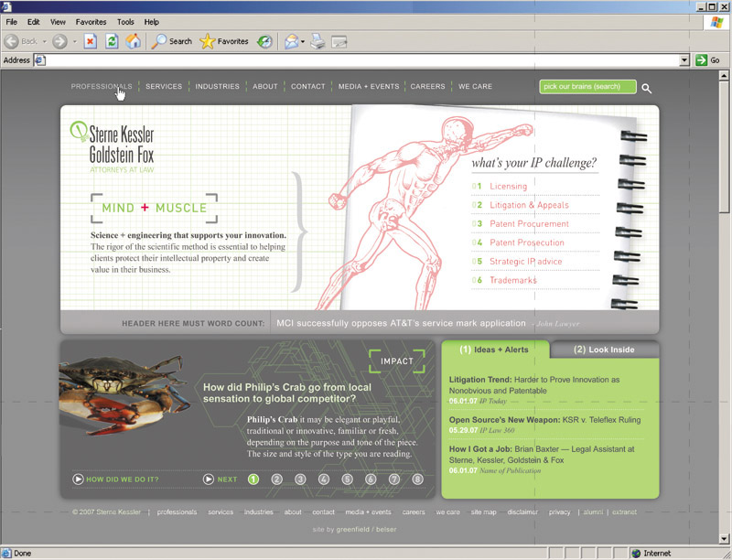The image size is (732, 560).
Task: Open the Forward button history dropdown arrow
Action: tap(75, 41)
